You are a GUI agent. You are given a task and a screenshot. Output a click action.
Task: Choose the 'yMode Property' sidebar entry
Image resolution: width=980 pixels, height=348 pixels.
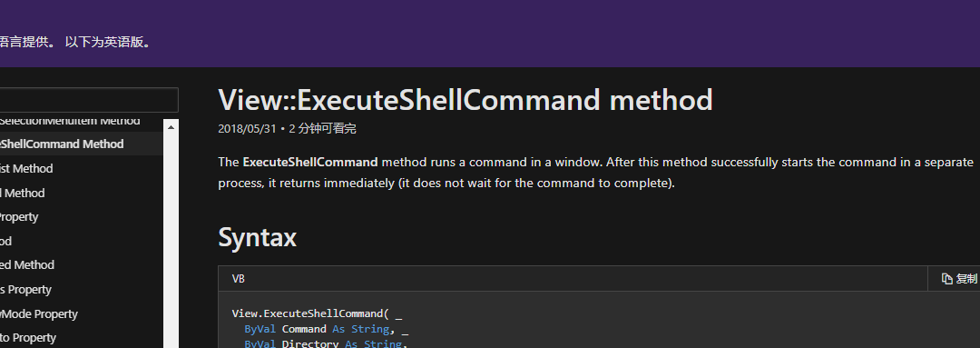pyautogui.click(x=39, y=313)
